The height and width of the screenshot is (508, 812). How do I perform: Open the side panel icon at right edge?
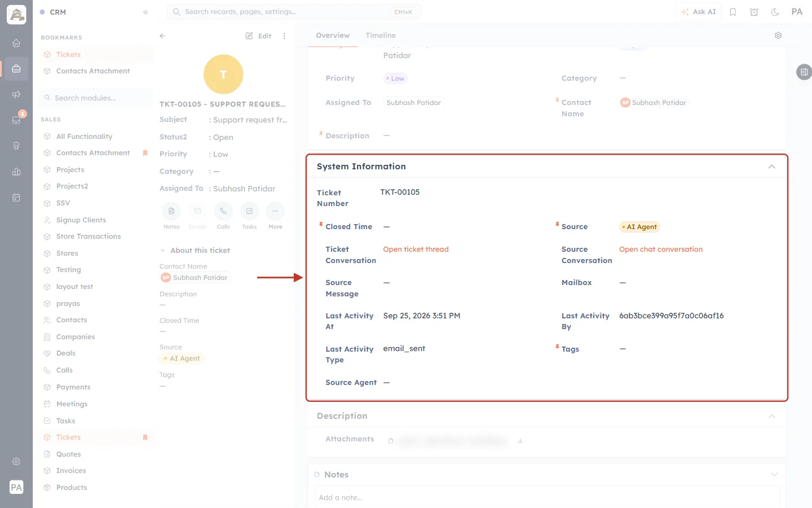(804, 72)
